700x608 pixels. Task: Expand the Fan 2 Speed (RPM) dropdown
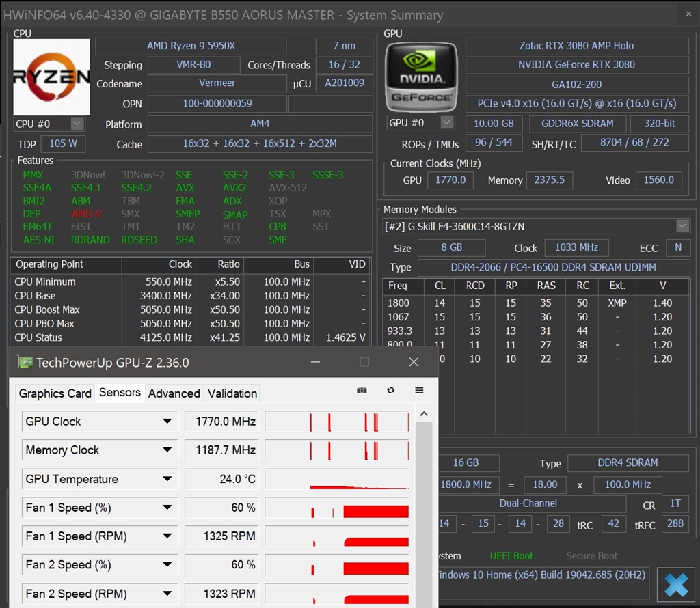coord(167,593)
